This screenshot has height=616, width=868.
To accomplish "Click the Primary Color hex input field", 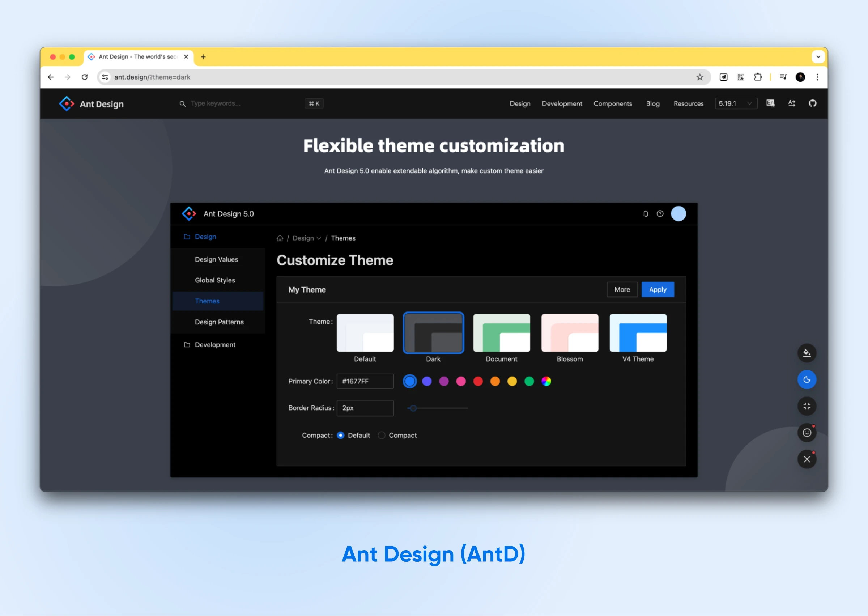I will pyautogui.click(x=365, y=381).
